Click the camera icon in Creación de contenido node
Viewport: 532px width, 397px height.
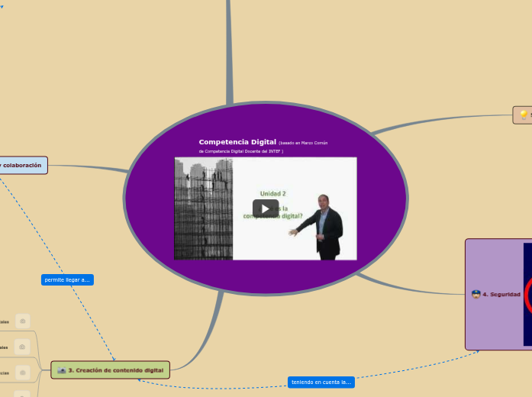click(x=62, y=370)
